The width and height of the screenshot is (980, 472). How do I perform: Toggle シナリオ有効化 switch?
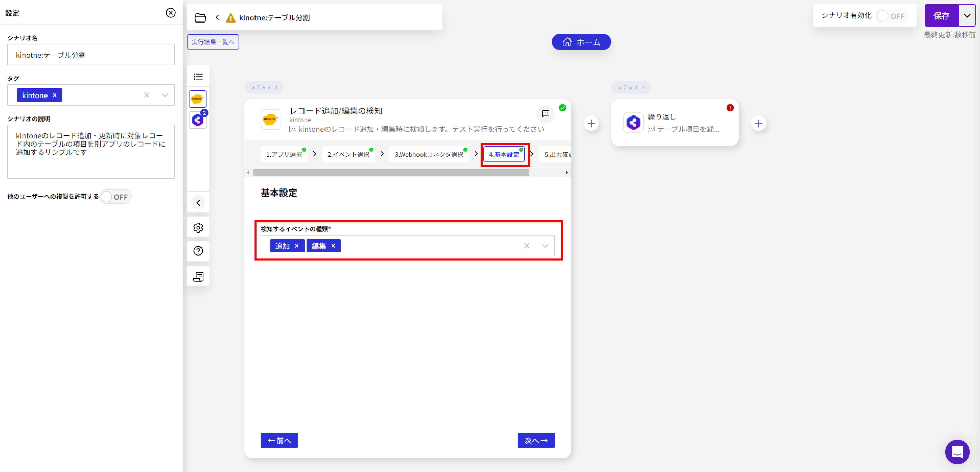coord(892,16)
